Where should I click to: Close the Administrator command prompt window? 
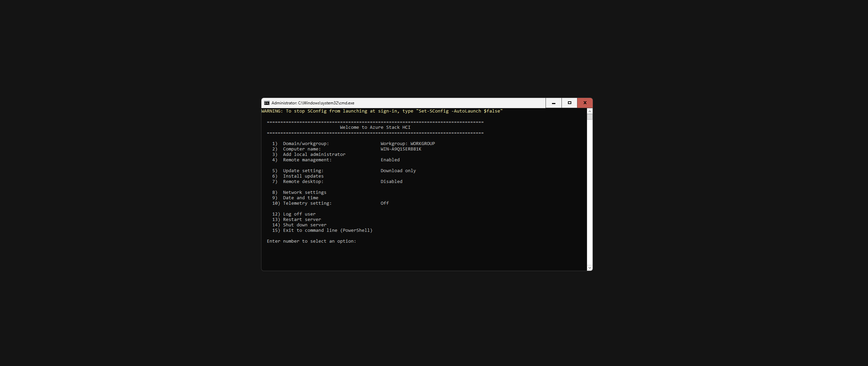pyautogui.click(x=585, y=103)
